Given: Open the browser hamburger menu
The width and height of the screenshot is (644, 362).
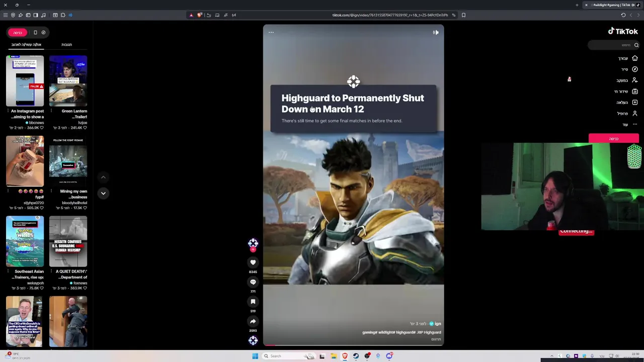Looking at the screenshot, I should pyautogui.click(x=6, y=15).
